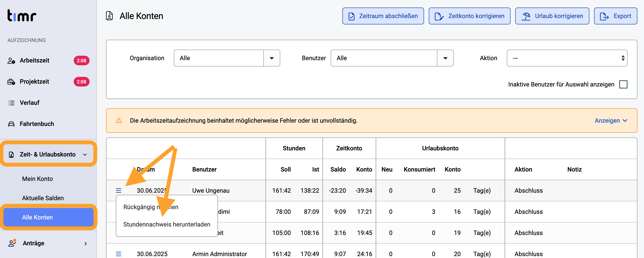Click user name Uwe Ungenau

(x=211, y=191)
